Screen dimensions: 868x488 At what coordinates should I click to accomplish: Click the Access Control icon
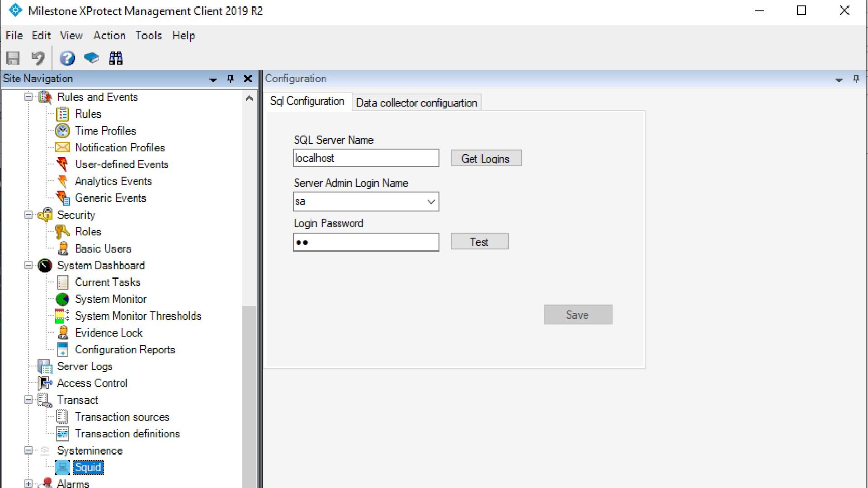coord(45,383)
